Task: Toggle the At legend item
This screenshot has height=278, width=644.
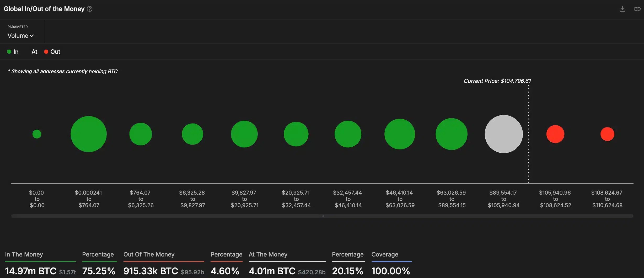Action: coord(34,51)
